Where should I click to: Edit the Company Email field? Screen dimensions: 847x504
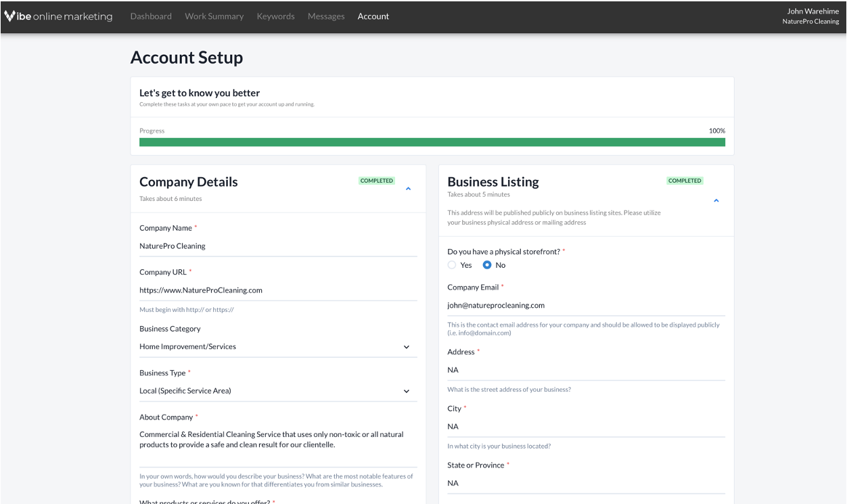click(x=585, y=305)
